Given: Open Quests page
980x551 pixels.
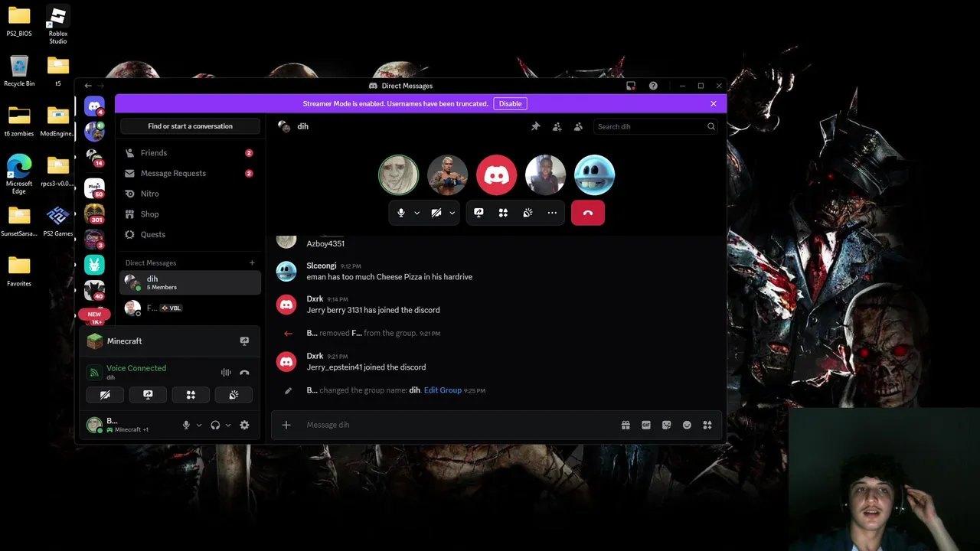Looking at the screenshot, I should coord(191,234).
